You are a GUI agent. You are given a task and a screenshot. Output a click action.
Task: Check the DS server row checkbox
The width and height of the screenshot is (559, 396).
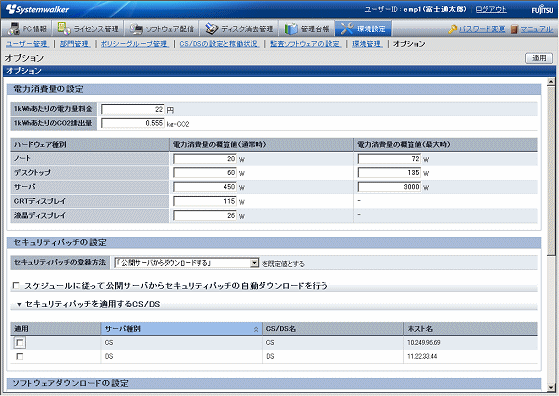click(x=20, y=356)
